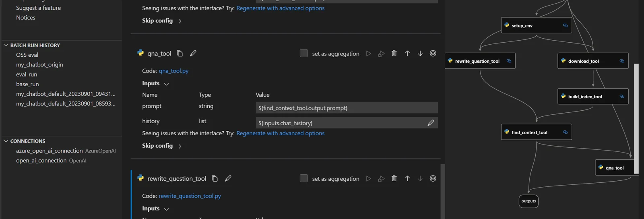The image size is (644, 219).
Task: Click the prompt value input field
Action: click(x=346, y=108)
